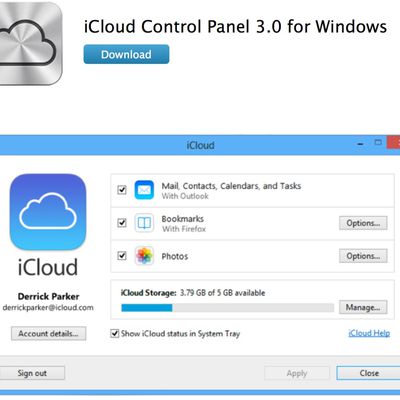
Task: Click the iCloud storage usage bar
Action: (228, 308)
